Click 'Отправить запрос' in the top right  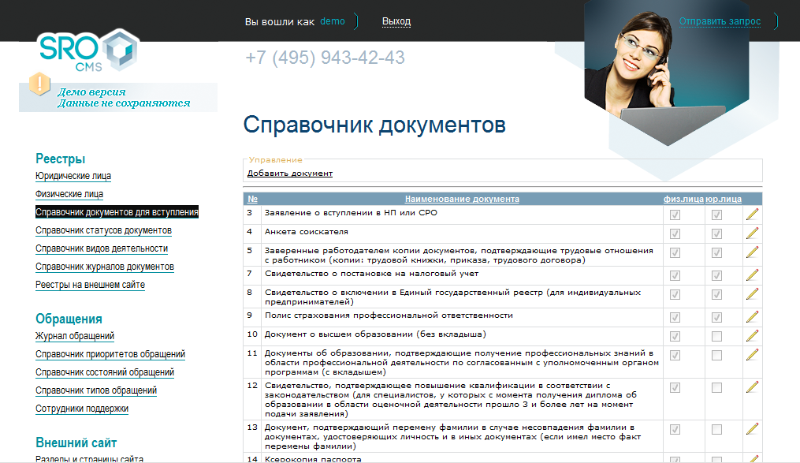(x=720, y=22)
